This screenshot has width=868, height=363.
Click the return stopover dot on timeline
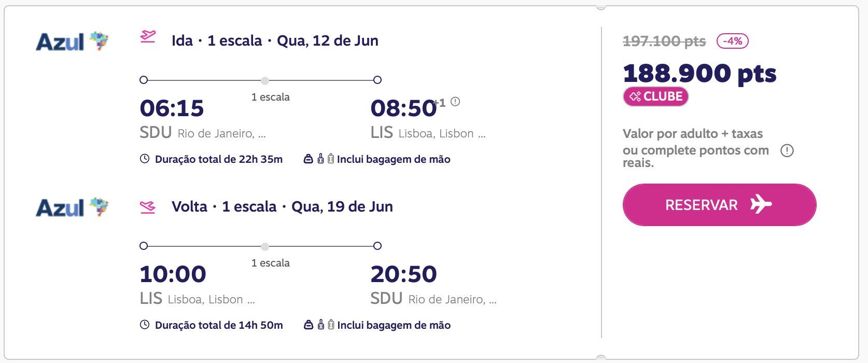(x=265, y=246)
